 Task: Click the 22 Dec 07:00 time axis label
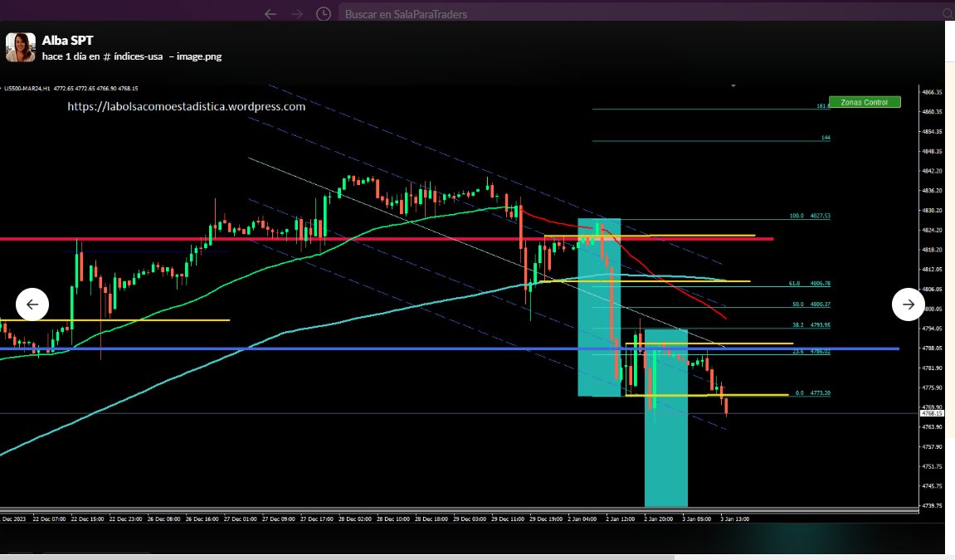pyautogui.click(x=49, y=519)
